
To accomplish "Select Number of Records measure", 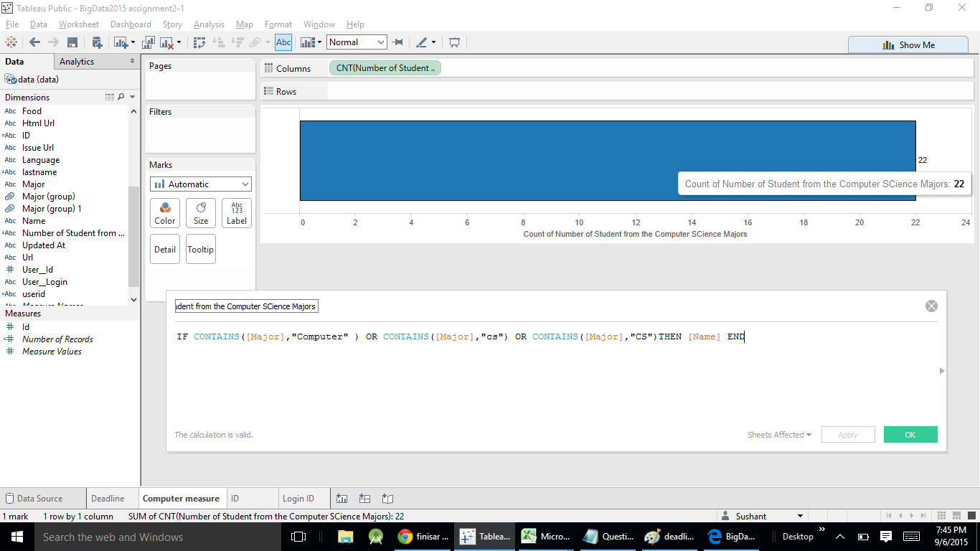I will [57, 339].
